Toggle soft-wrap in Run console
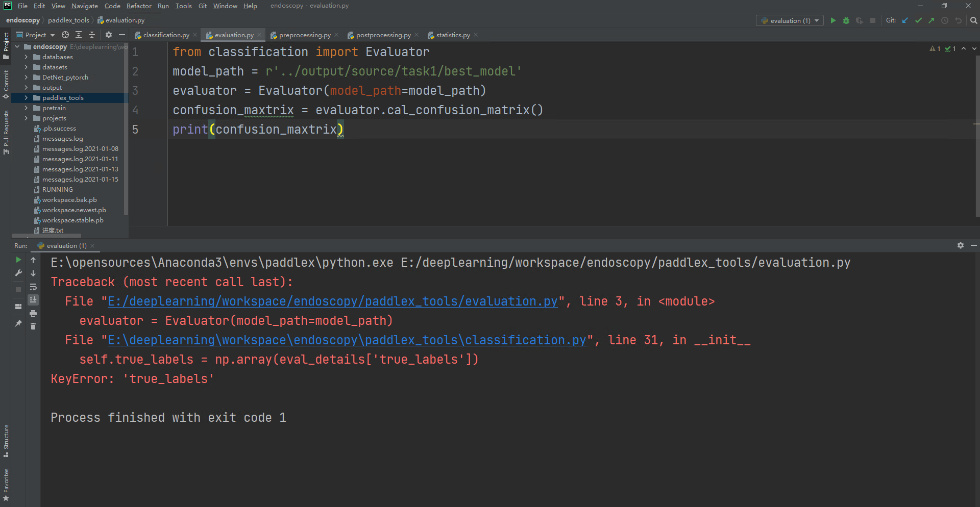980x507 pixels. (33, 287)
